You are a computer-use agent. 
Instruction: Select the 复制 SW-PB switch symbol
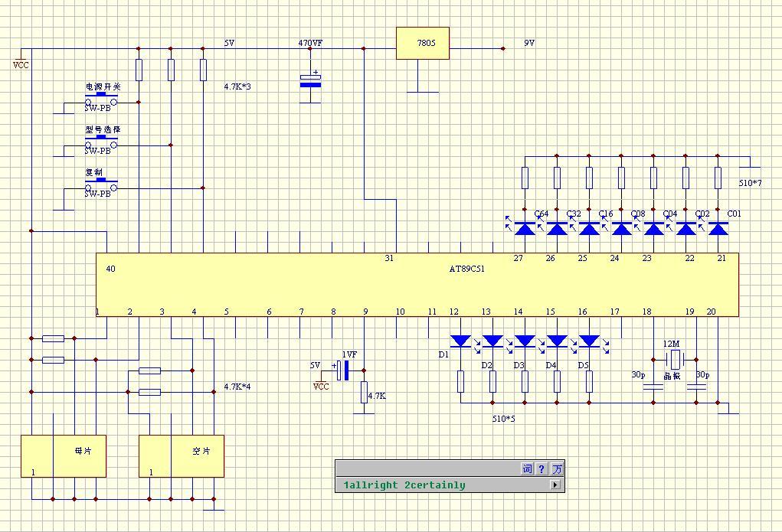tap(101, 185)
